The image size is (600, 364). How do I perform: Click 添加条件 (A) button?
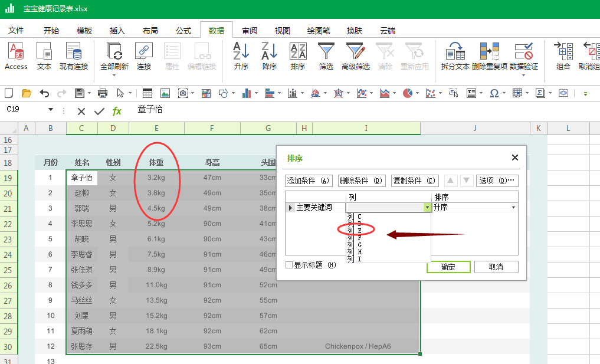pos(309,181)
